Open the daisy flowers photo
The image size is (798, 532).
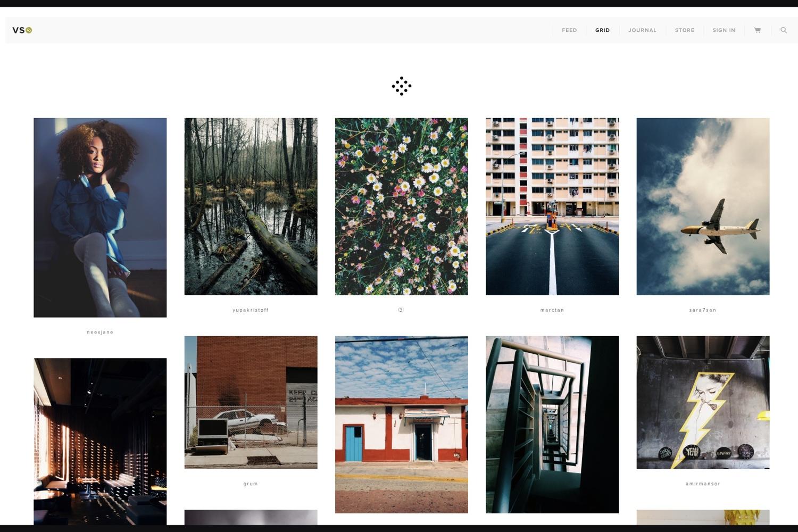tap(401, 206)
